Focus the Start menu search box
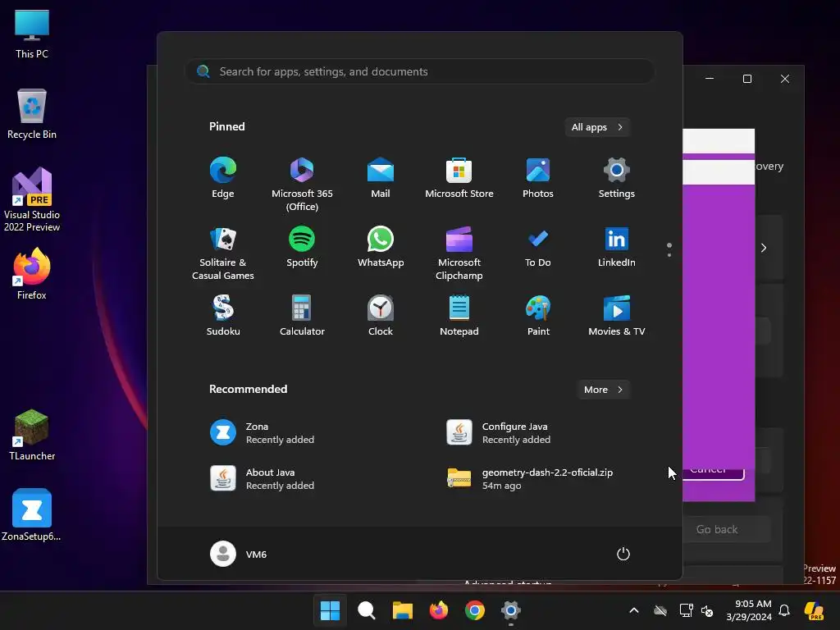 click(420, 71)
